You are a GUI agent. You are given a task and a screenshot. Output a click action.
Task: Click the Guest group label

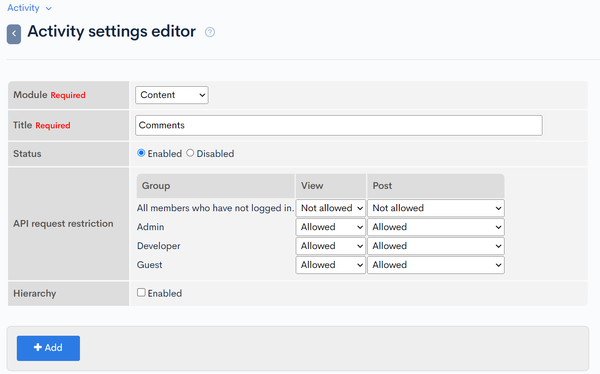(150, 265)
